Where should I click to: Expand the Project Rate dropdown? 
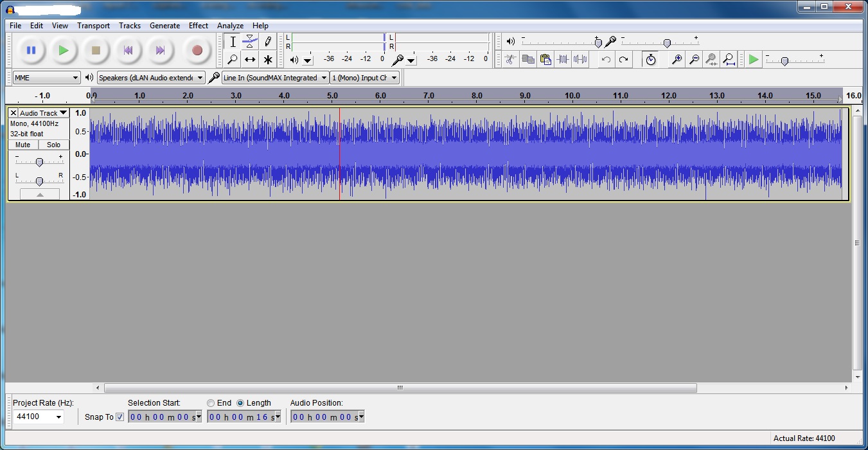click(39, 417)
